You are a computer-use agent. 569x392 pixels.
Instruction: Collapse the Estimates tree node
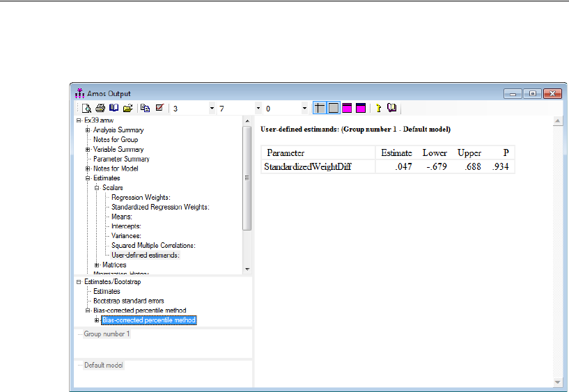pos(88,178)
